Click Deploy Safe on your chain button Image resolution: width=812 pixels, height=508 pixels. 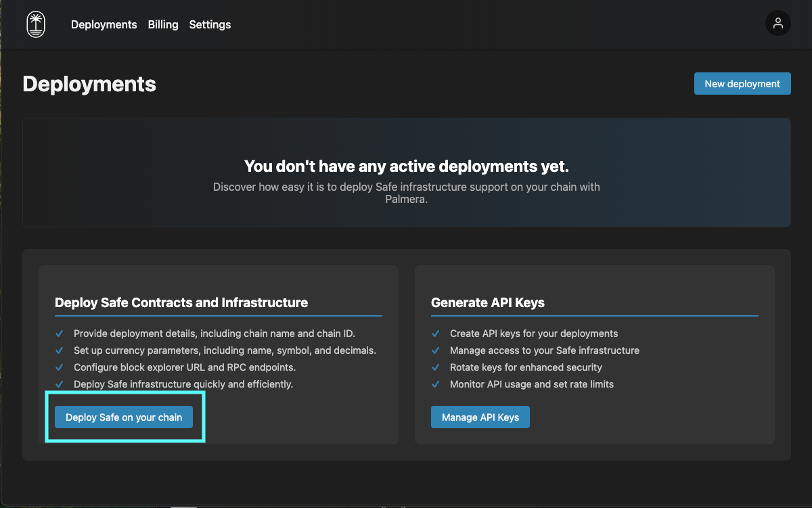coord(124,417)
